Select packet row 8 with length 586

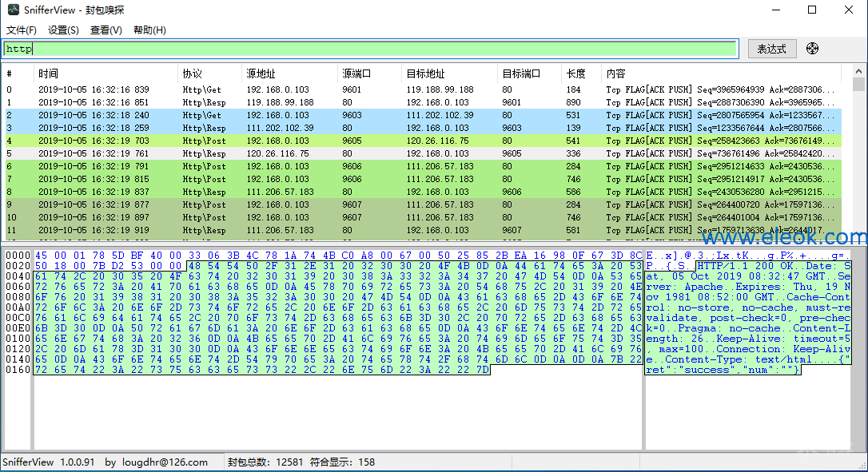click(x=422, y=192)
